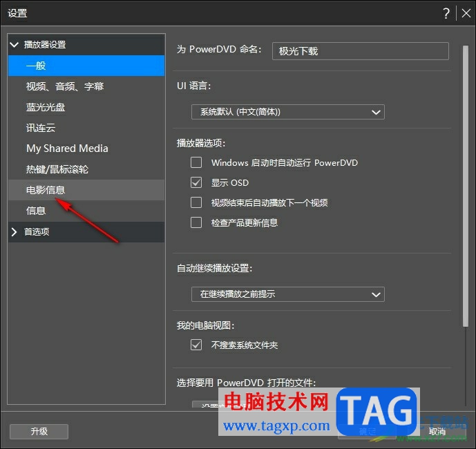The height and width of the screenshot is (449, 476).
Task: Open the 讯连云 settings page
Action: [x=86, y=128]
